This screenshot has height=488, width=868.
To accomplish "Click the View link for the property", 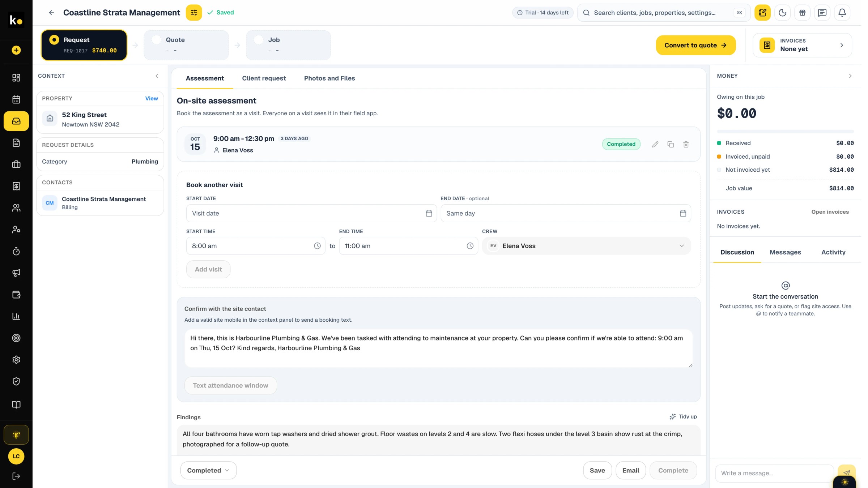I will point(152,98).
